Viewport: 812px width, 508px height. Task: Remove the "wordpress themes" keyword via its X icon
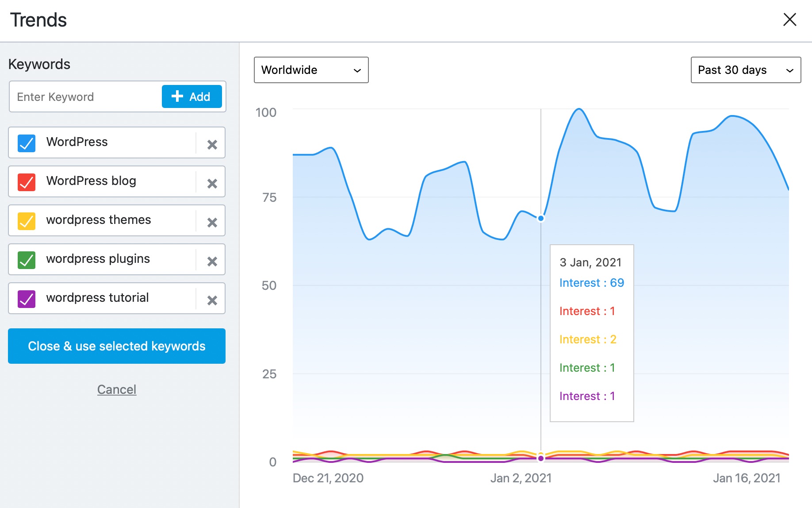212,222
